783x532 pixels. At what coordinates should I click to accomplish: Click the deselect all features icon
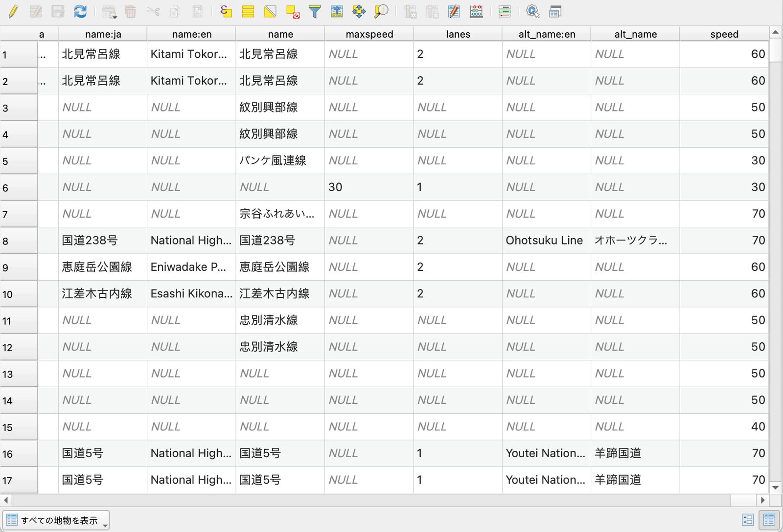click(293, 11)
